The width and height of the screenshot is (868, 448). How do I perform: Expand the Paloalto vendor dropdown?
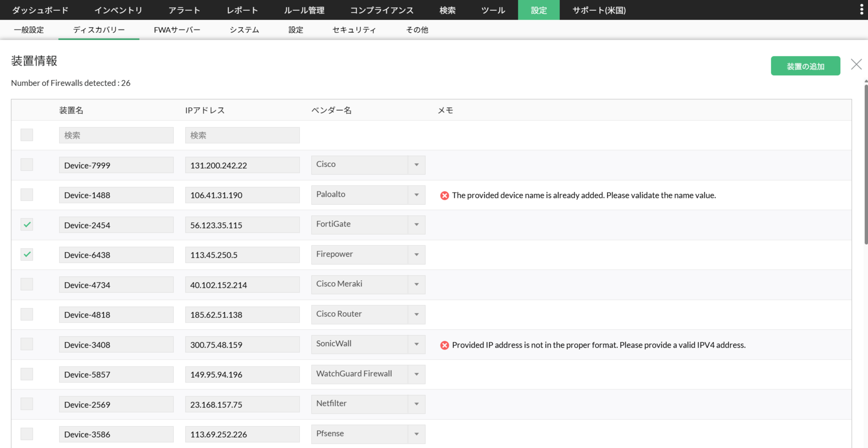click(x=368, y=195)
